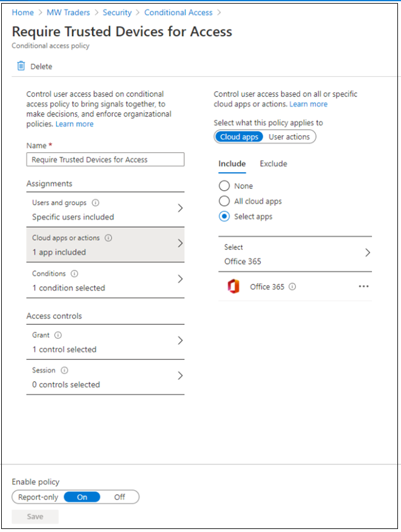Select the None radio button
The image size is (401, 532).
pos(225,186)
